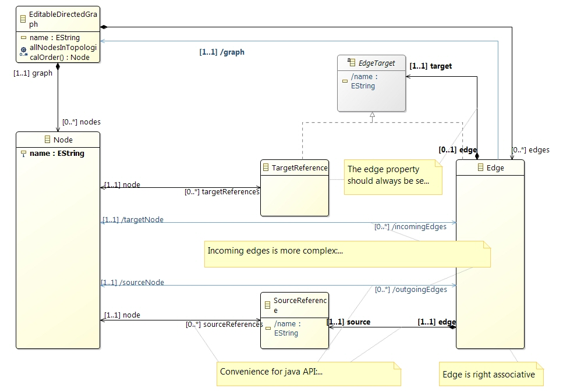Click the 'Incoming edges is more complex' note

347,254
